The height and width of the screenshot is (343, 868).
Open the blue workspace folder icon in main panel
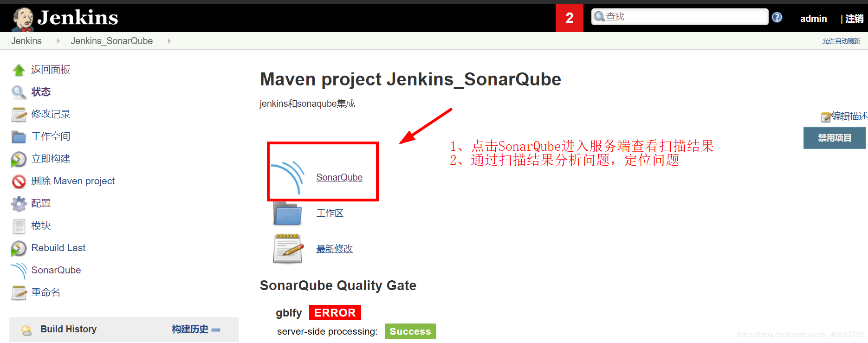(288, 214)
